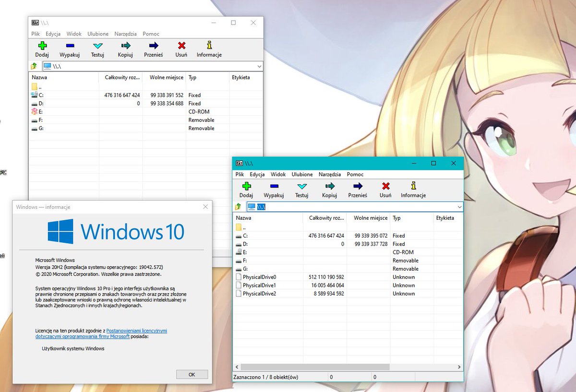Click Informacje icon in front 7-Zip window
This screenshot has height=392, width=576.
click(413, 186)
